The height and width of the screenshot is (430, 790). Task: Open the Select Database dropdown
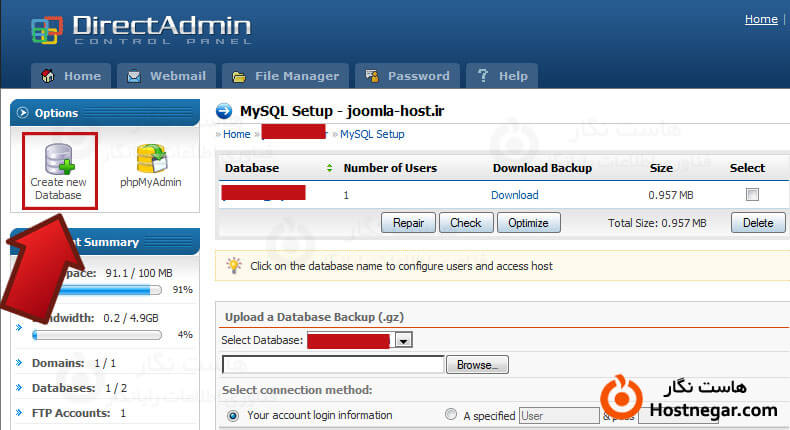[404, 341]
